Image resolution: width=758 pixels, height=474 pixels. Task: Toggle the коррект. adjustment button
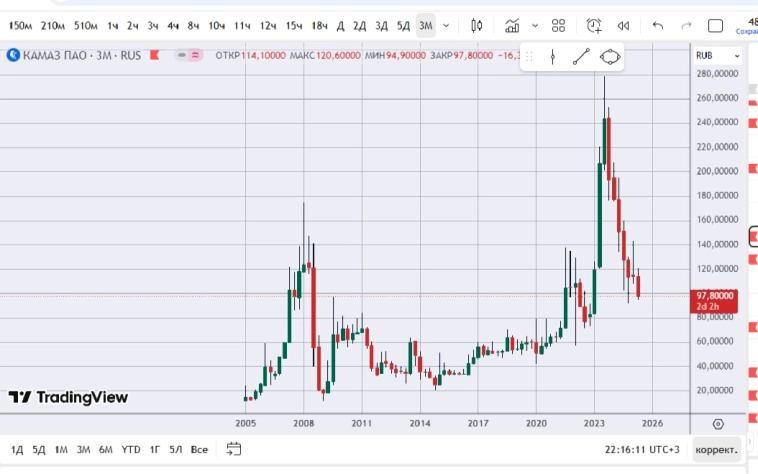coord(716,450)
